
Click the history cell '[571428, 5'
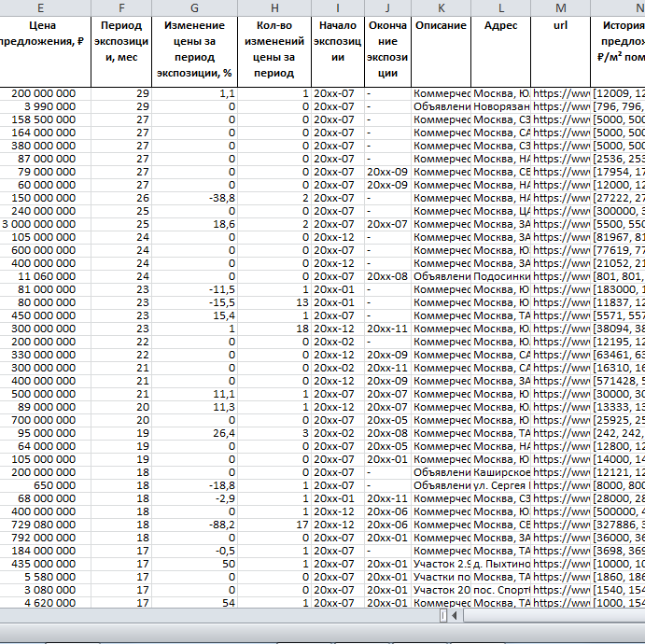[x=617, y=381]
